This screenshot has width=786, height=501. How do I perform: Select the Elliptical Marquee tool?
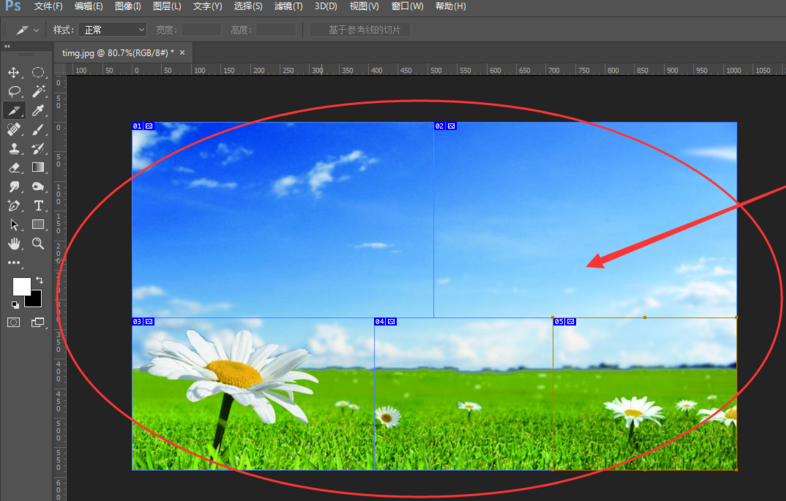point(38,73)
